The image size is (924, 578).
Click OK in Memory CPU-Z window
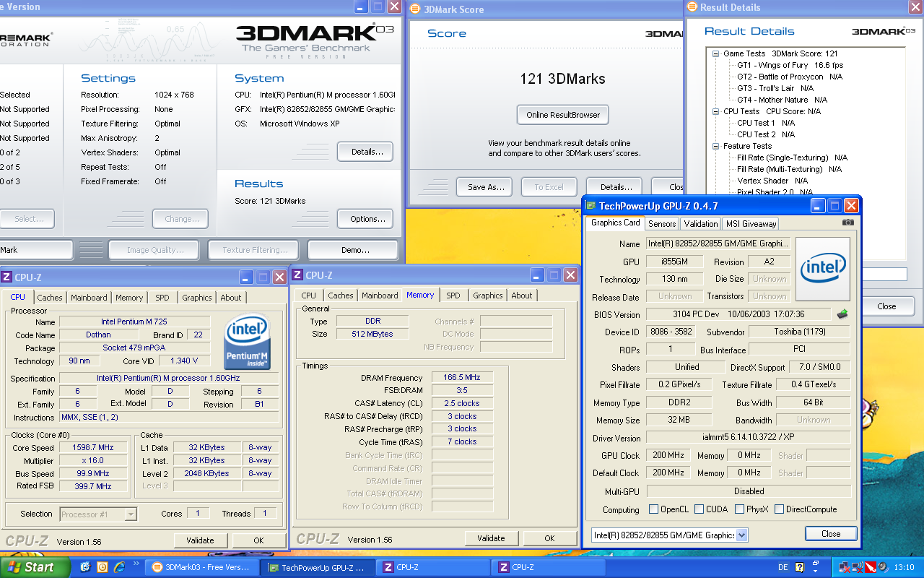[x=550, y=538]
